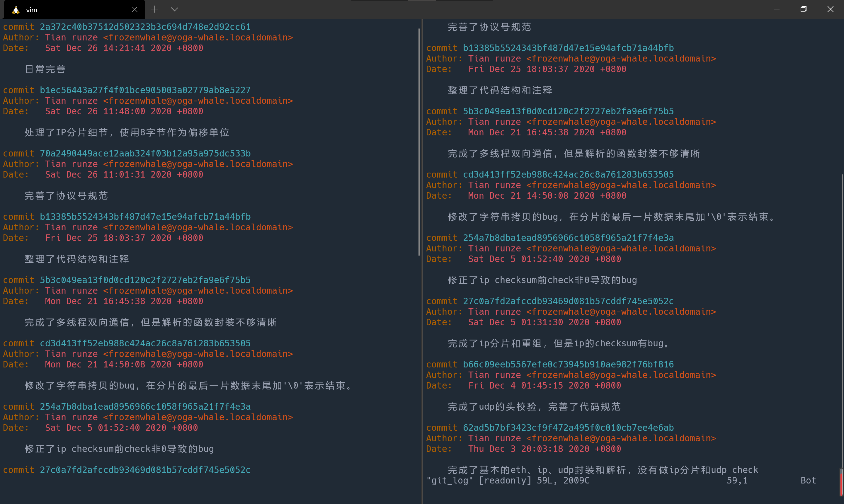
Task: Click left pane commit hash 27c0a7fd2afccdb93469d081b57cddf745e5052c
Action: pos(145,470)
